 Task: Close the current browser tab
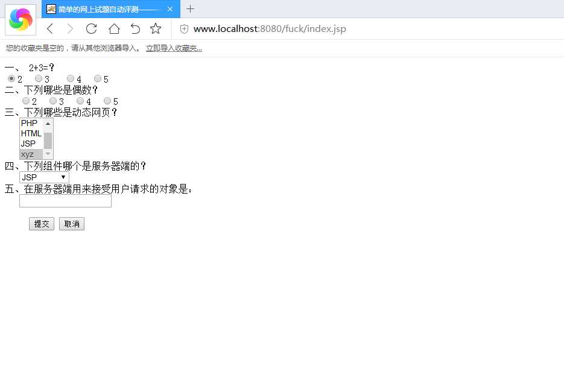170,9
